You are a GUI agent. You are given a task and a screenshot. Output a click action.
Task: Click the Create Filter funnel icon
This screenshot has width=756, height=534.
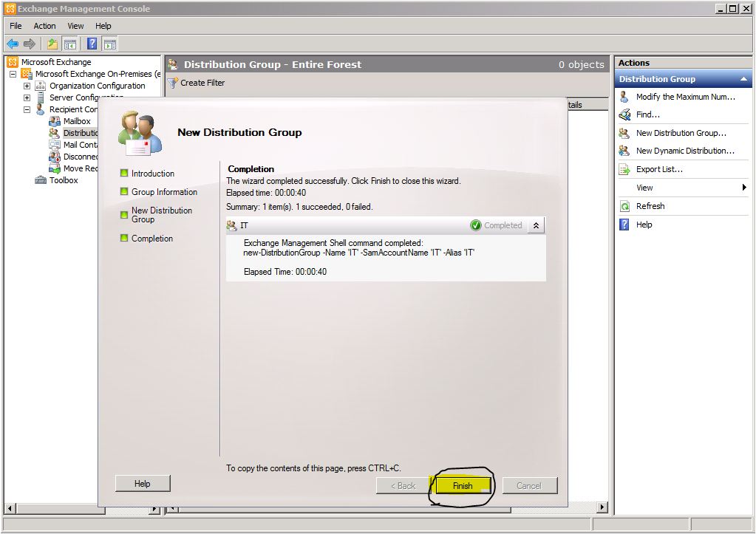[x=173, y=83]
